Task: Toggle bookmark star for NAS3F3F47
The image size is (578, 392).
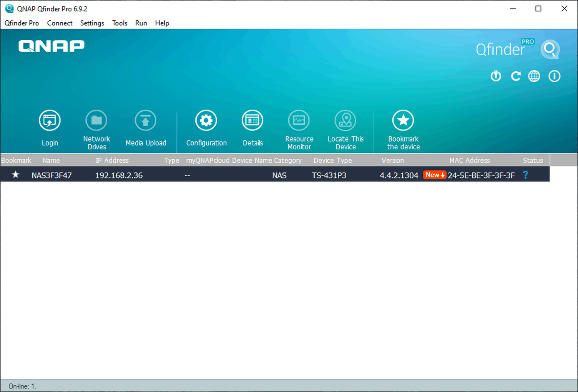Action: 15,175
